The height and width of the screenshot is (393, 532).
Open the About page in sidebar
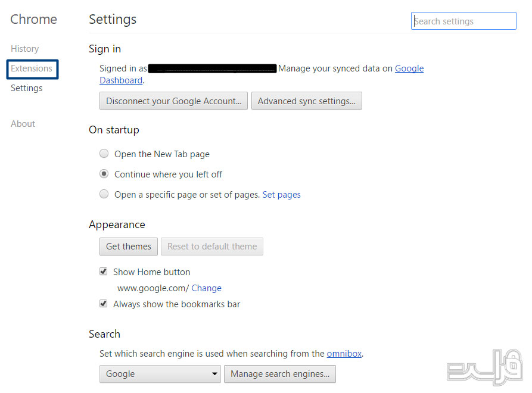tap(23, 124)
